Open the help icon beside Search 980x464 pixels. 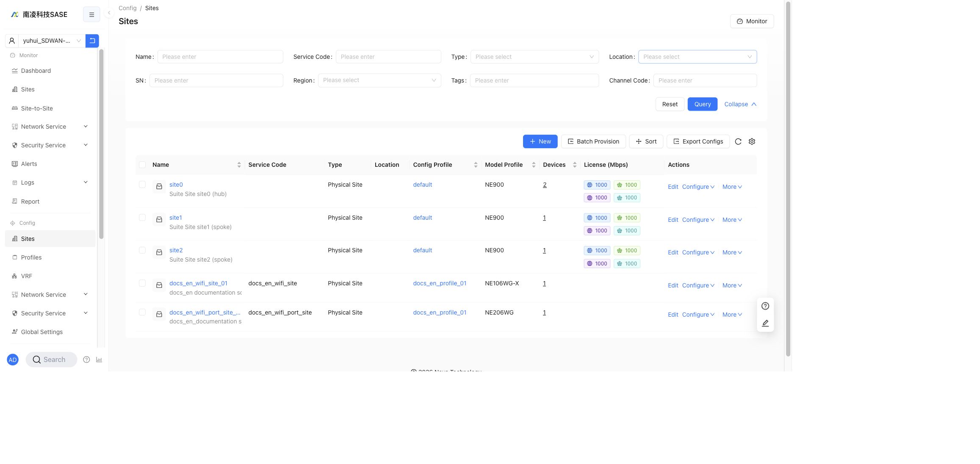click(86, 360)
